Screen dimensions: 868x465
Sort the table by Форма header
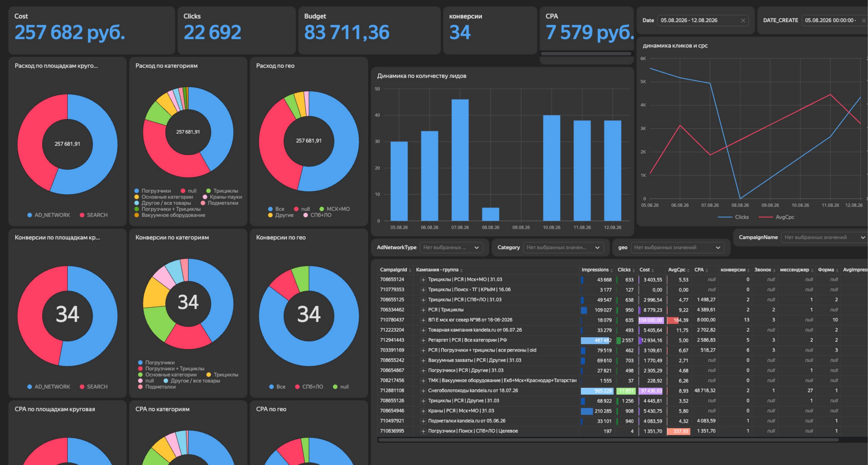click(828, 270)
